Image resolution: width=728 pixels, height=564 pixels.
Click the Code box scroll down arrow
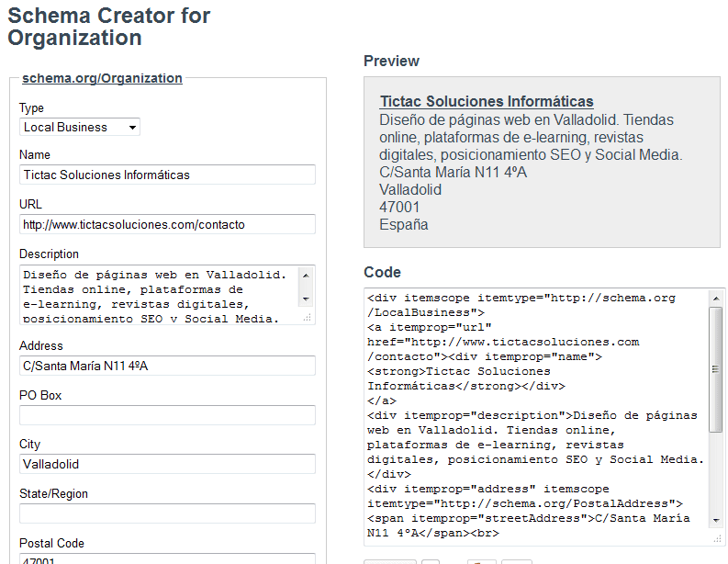(x=716, y=521)
